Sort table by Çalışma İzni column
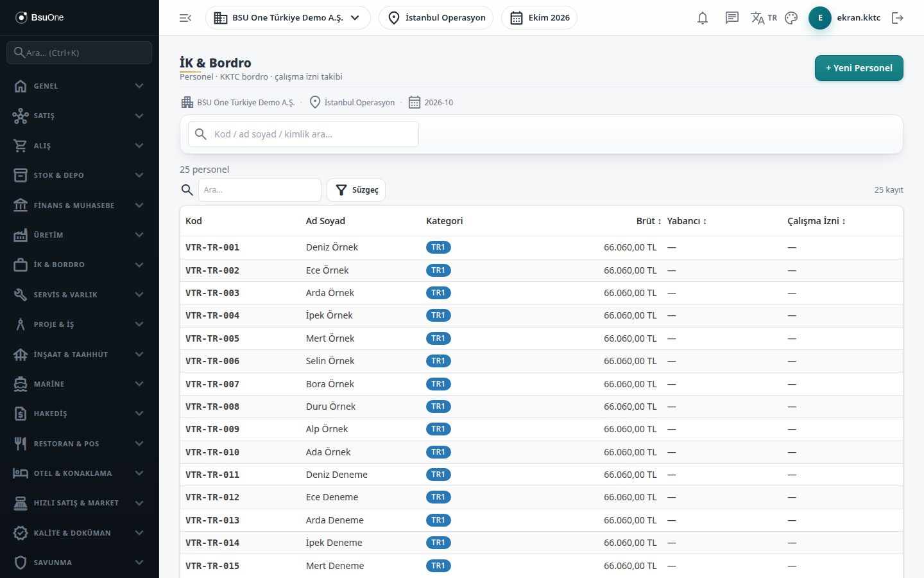The image size is (924, 578). pyautogui.click(x=816, y=221)
